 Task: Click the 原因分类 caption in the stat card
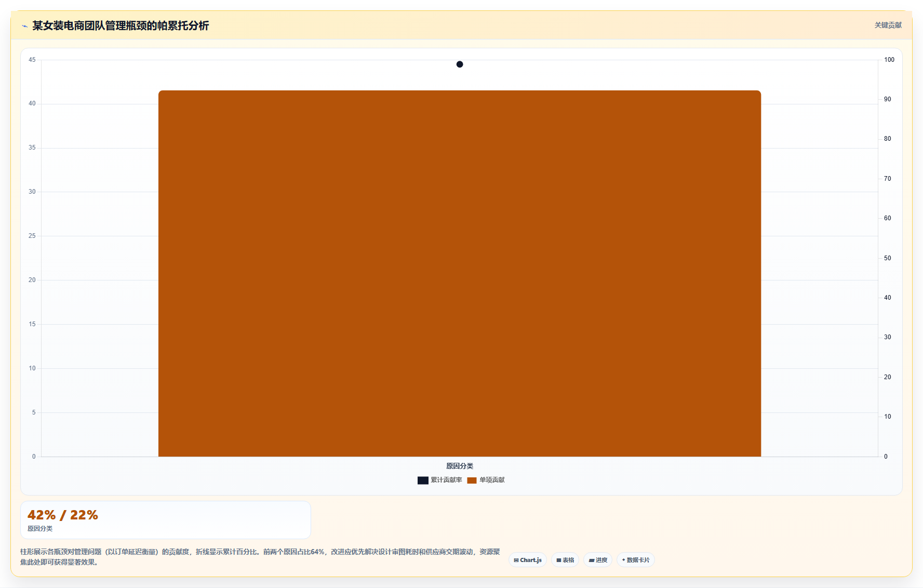pos(40,529)
